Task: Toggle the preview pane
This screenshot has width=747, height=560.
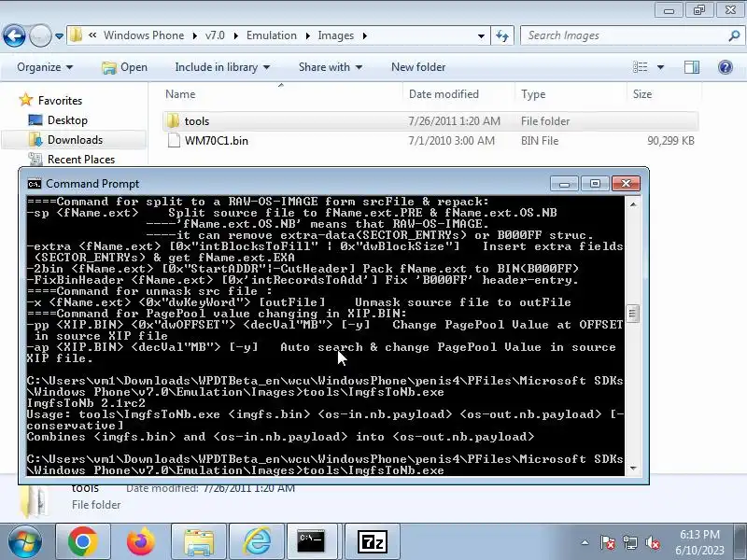Action: (x=691, y=67)
